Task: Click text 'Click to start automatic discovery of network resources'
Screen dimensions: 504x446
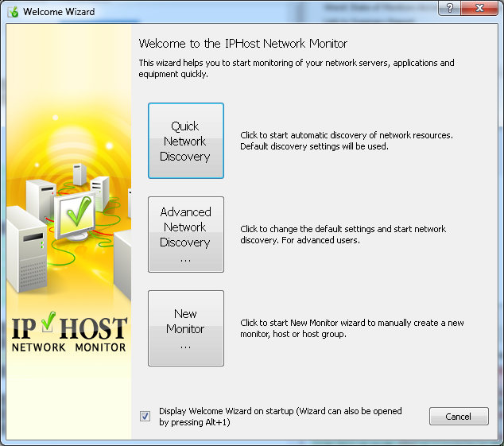Action: [x=346, y=135]
